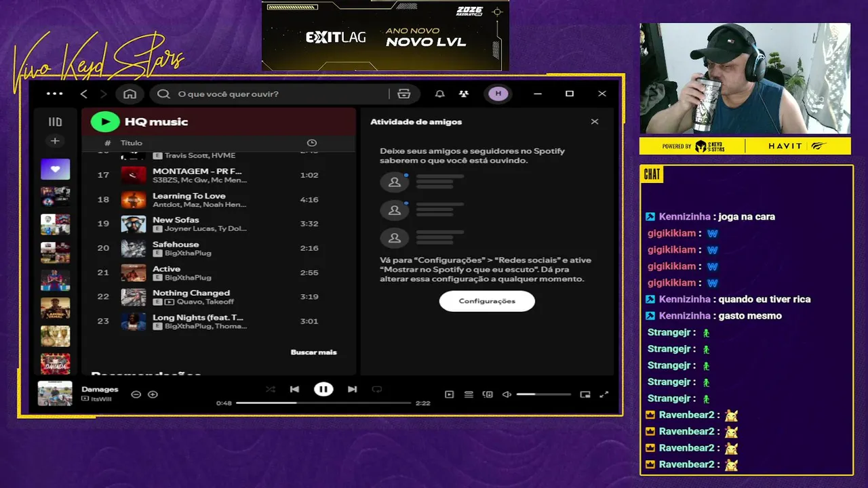This screenshot has height=488, width=868.
Task: Go back with the left arrow
Action: 84,94
